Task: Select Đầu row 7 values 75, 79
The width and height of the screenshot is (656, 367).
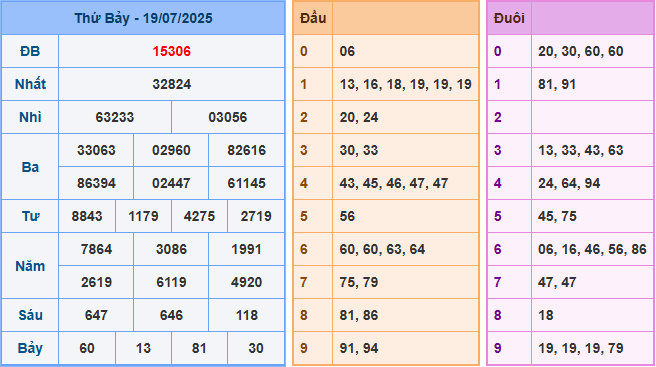Action: (359, 282)
